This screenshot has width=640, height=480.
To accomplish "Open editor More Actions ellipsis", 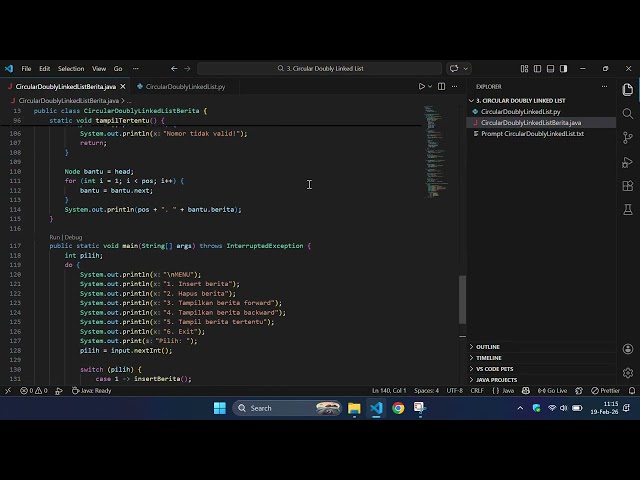I will (454, 87).
